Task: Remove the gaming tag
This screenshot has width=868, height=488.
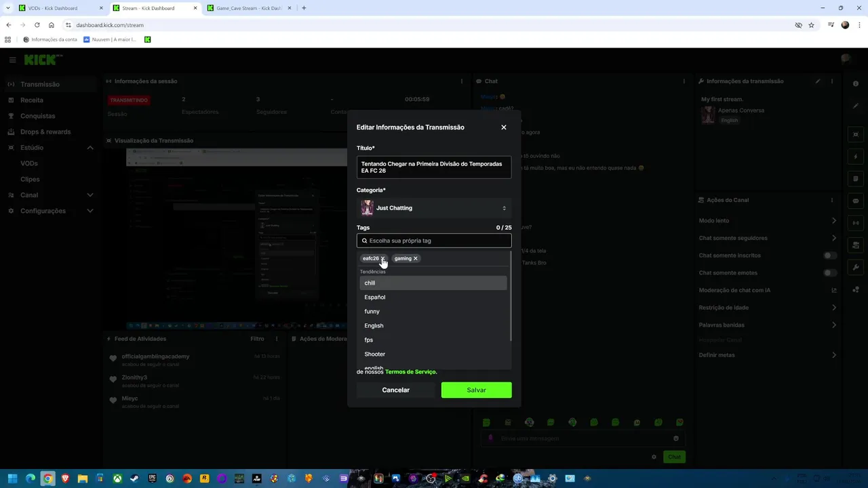Action: coord(416,258)
